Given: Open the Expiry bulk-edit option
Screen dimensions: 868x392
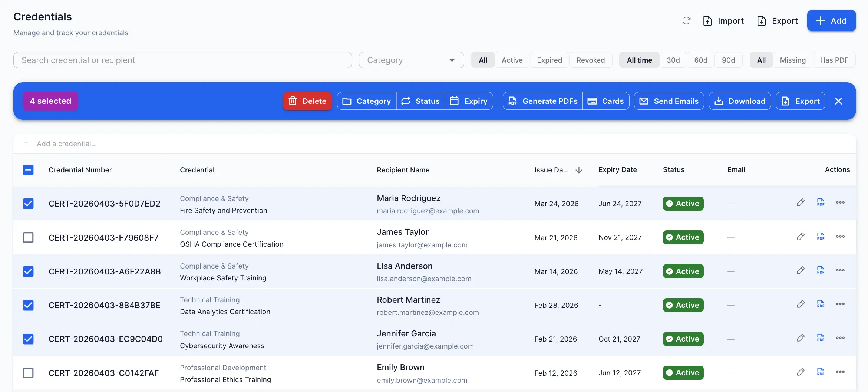Looking at the screenshot, I should [469, 101].
